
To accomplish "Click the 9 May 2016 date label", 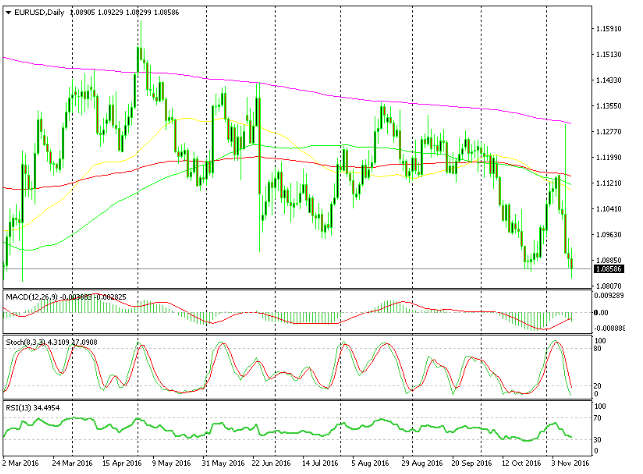I will [172, 463].
